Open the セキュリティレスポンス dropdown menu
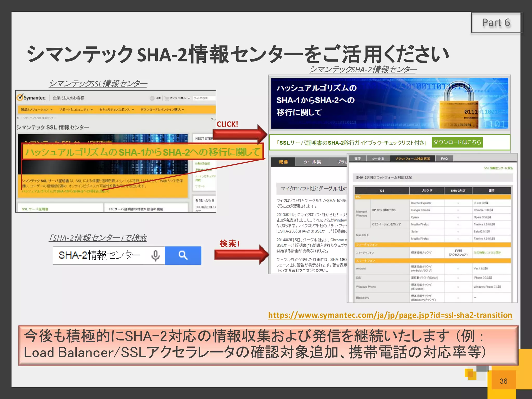 (x=117, y=110)
